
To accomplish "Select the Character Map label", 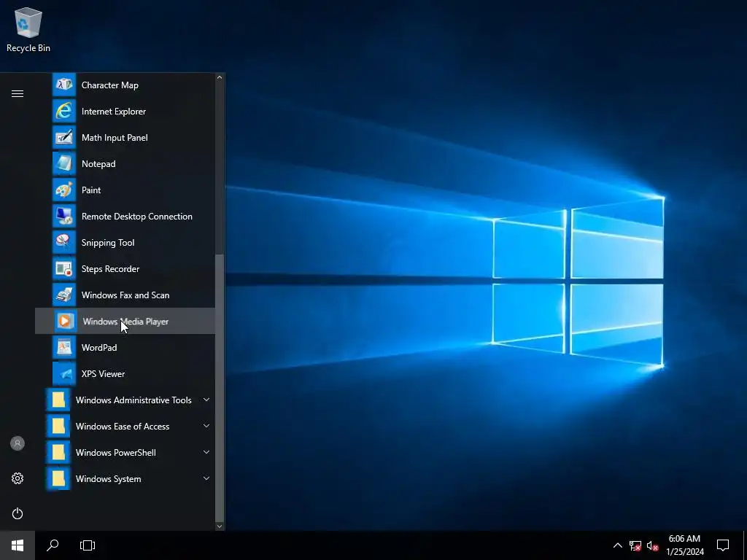I will pos(110,85).
